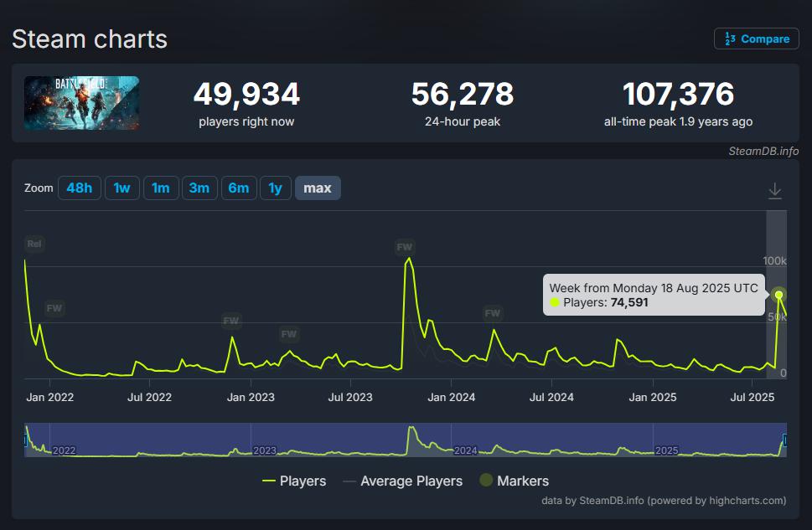This screenshot has height=530, width=812.
Task: Set chart zoom to 1y
Action: tap(275, 188)
